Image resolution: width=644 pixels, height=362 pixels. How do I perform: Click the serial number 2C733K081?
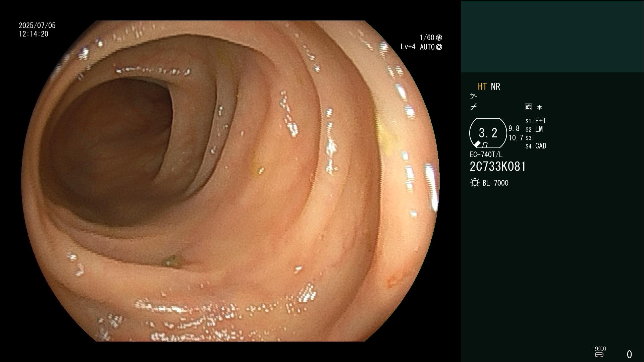pos(498,167)
